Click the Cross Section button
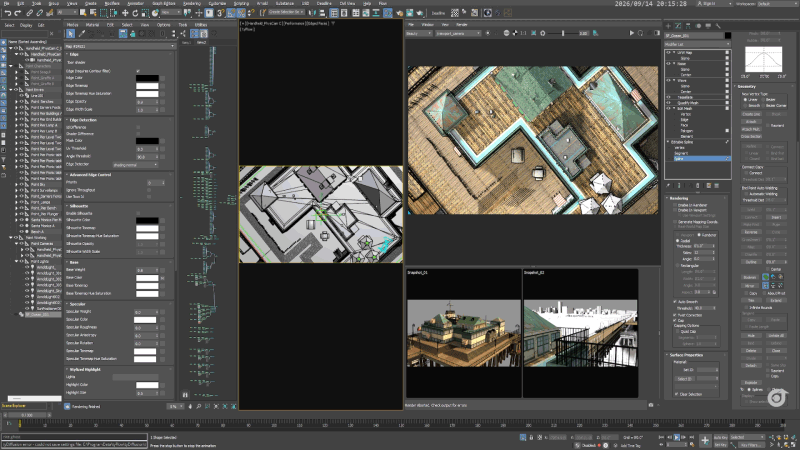Image resolution: width=800 pixels, height=450 pixels. [751, 136]
